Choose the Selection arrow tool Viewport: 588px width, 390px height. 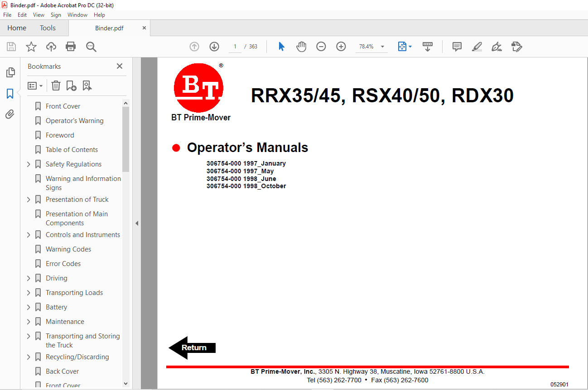tap(281, 47)
